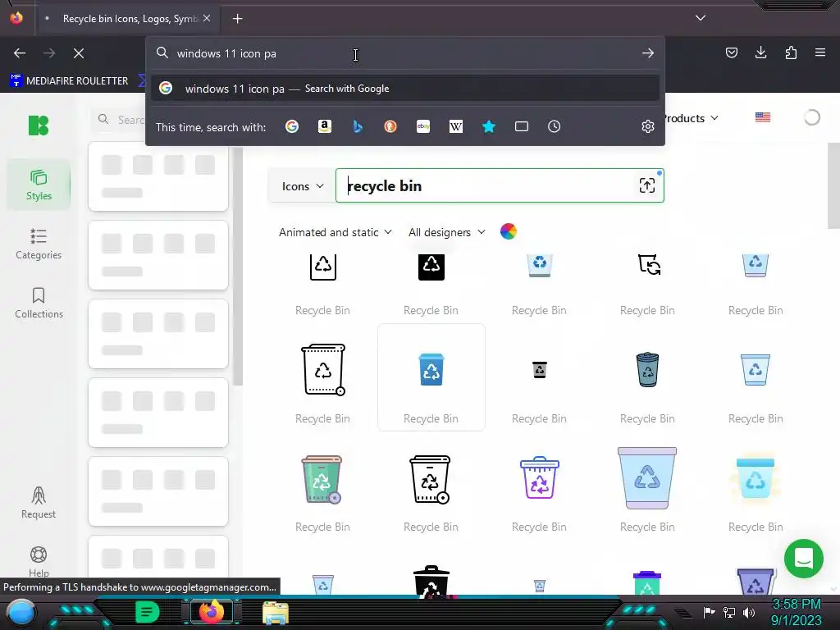Click the Go arrow in address bar
Screen dimensions: 840x630
tap(648, 53)
